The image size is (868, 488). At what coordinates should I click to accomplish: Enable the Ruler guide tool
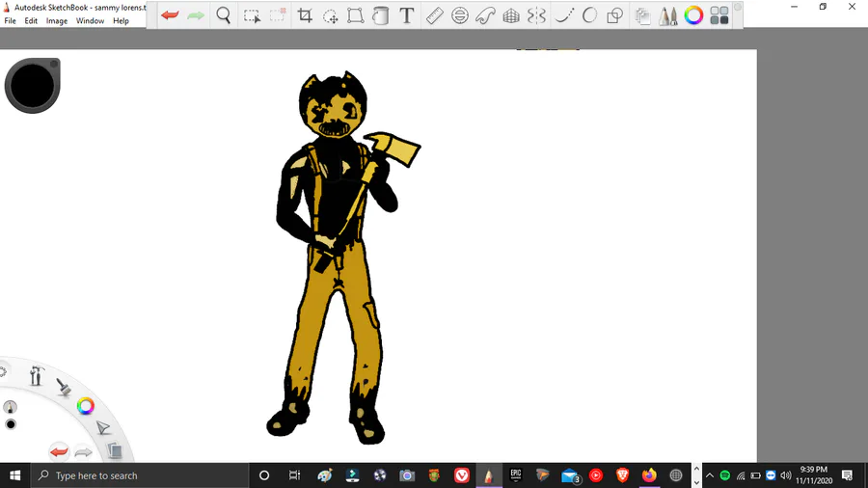(435, 15)
